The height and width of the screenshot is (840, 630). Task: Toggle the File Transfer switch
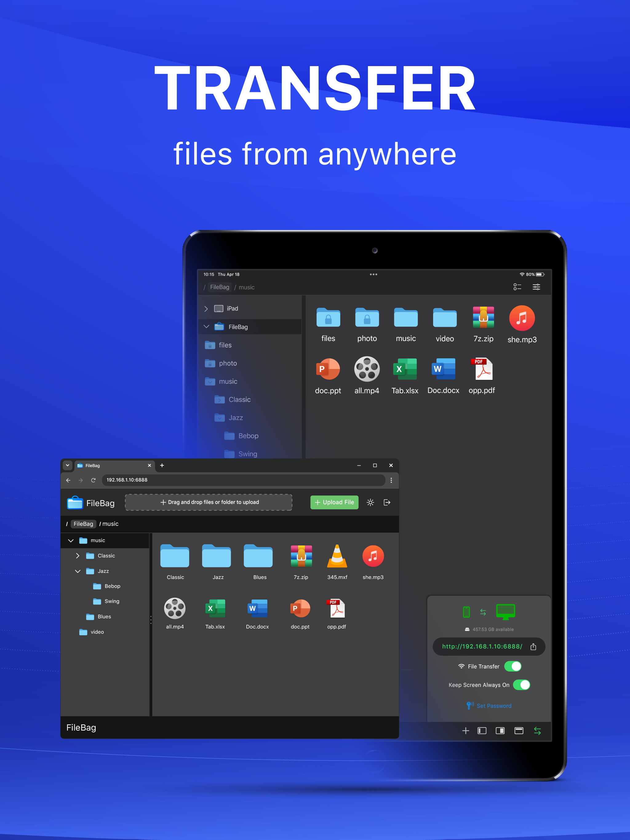[x=512, y=667]
